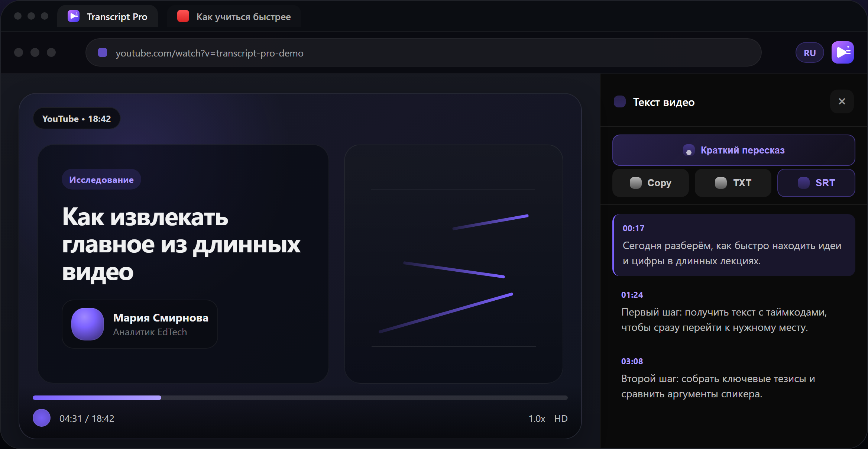This screenshot has height=449, width=868.
Task: Open the 1.0x playback speed selector
Action: 537,419
